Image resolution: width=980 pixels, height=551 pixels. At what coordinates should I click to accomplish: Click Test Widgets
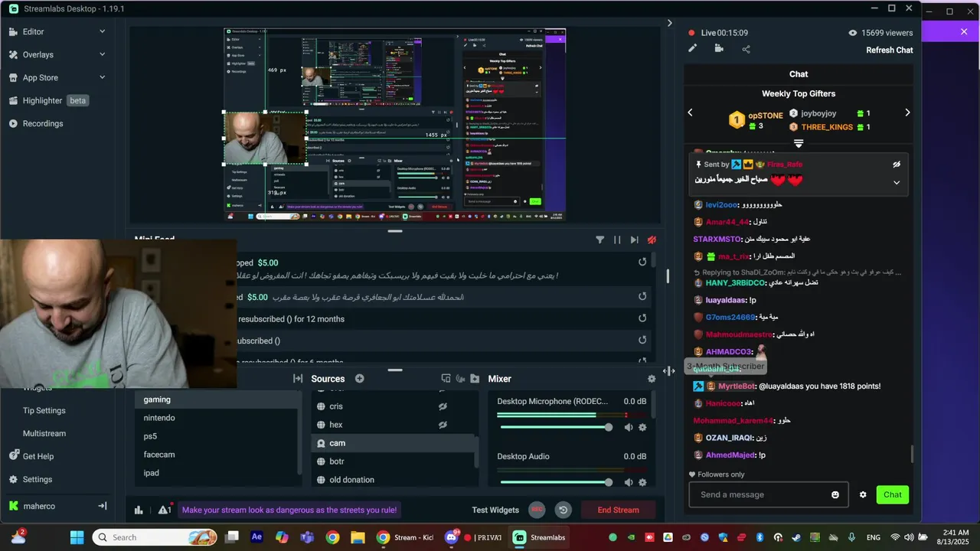(495, 510)
